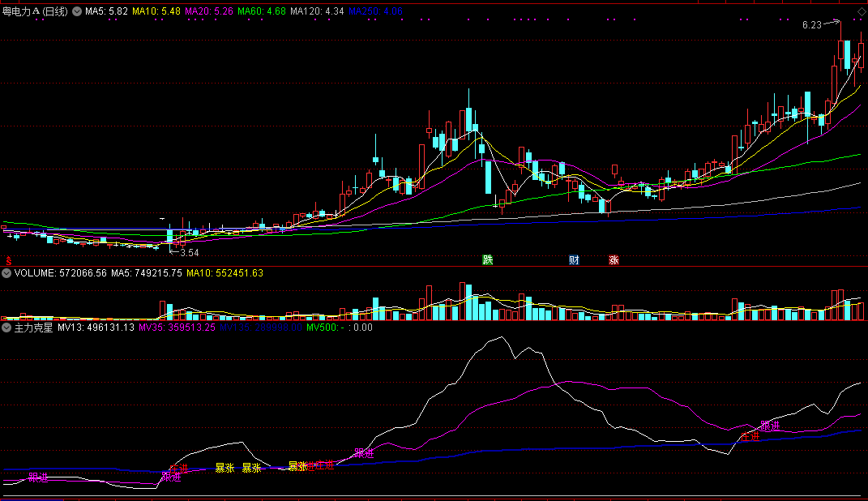Screen dimensions: 868x501
Task: Click the MV13: 496131.13 value
Action: pos(96,328)
